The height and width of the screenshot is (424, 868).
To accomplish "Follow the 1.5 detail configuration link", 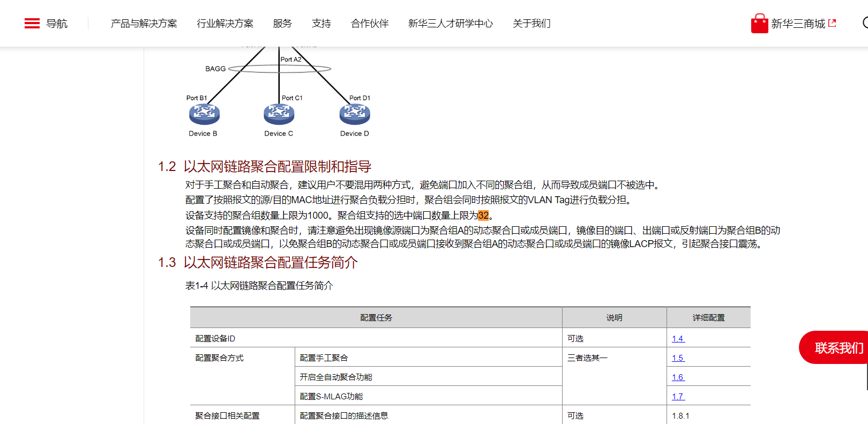I will (678, 358).
